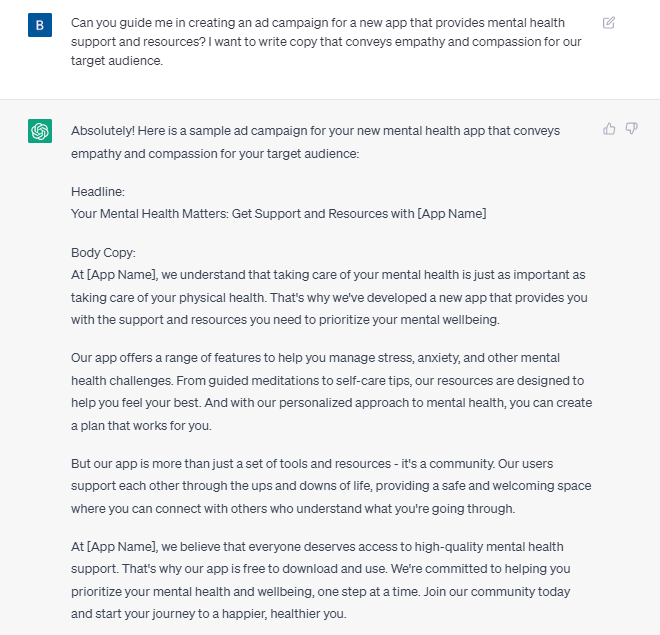This screenshot has height=635, width=660.
Task: Give the response a thumbs down
Action: (631, 129)
